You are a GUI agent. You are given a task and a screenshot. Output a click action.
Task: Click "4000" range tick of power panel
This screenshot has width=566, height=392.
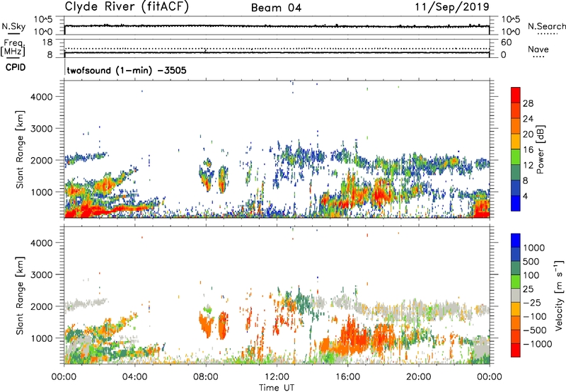(42, 97)
